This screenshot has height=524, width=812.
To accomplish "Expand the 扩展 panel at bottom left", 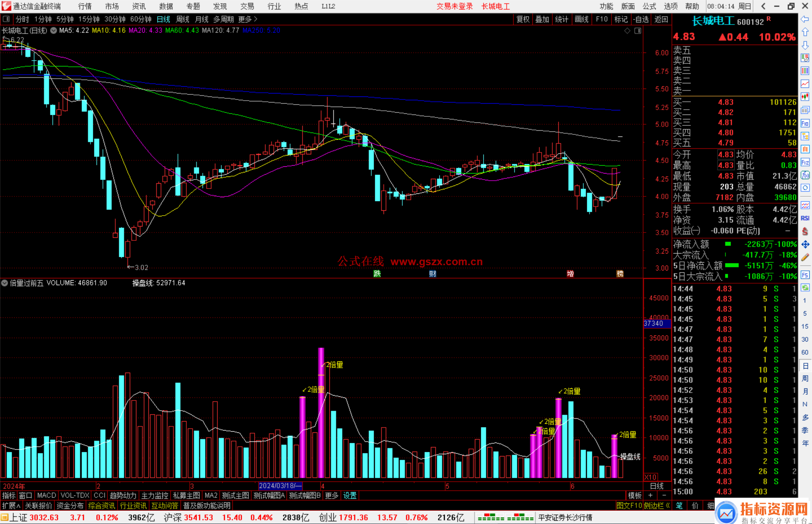I will point(11,506).
